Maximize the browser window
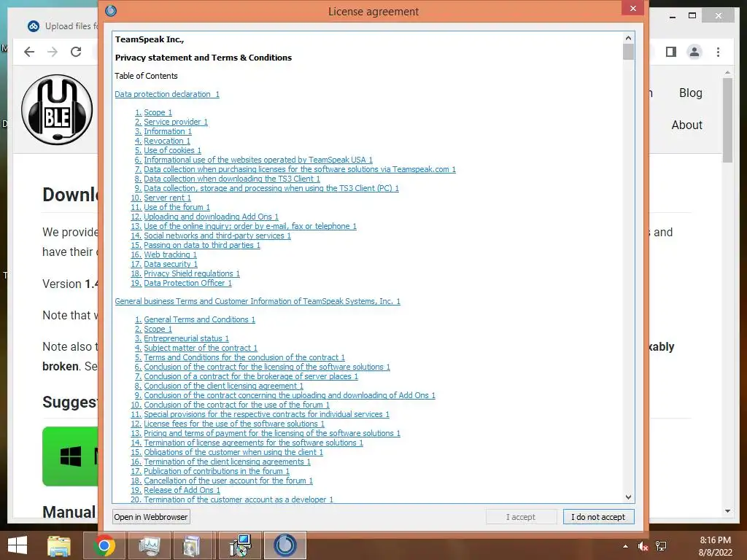Screen dimensions: 747x560 tap(692, 16)
